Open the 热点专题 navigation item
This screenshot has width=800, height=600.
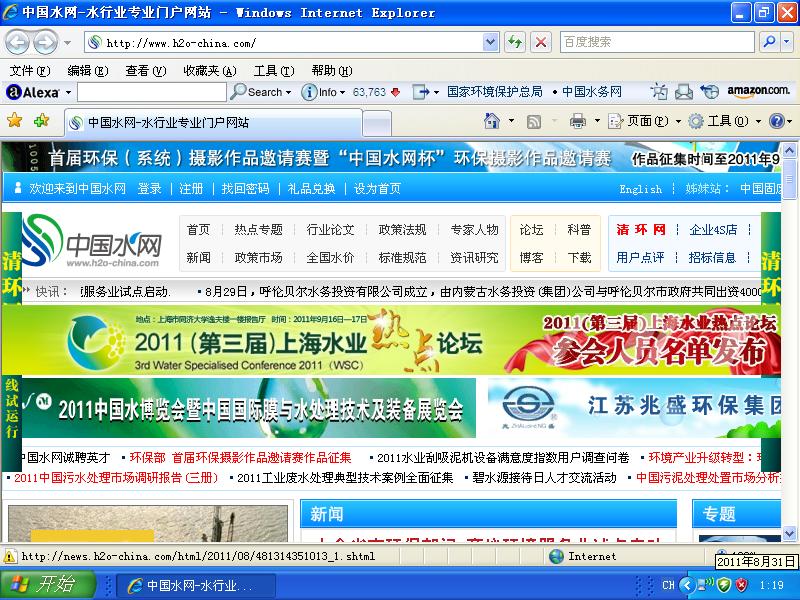pos(258,230)
